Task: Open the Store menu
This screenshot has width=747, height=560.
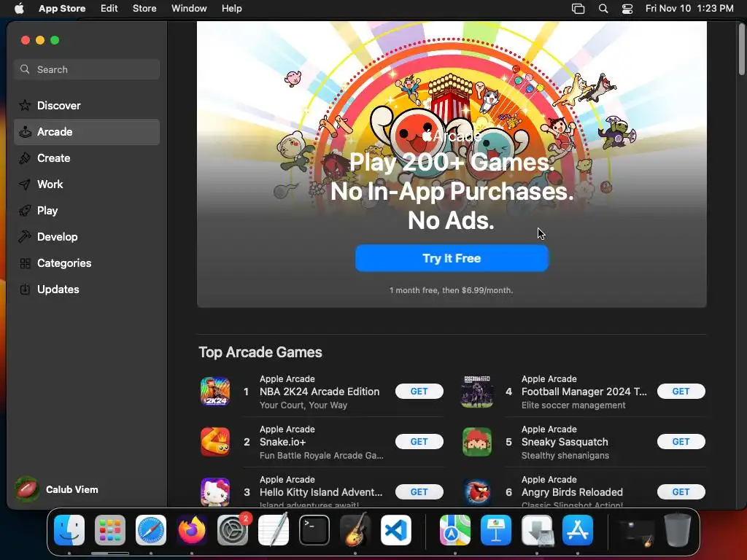Action: click(144, 9)
